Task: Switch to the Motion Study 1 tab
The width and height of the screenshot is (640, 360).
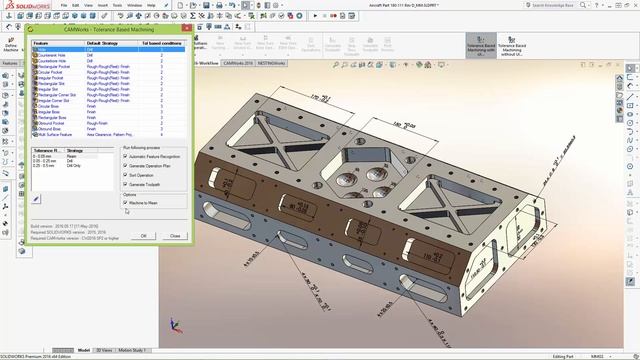Action: 132,350
